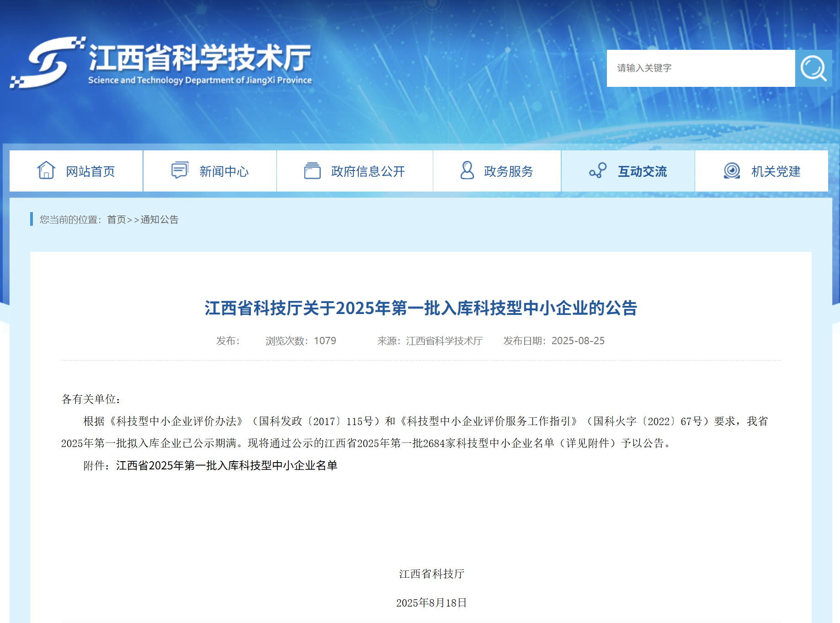Open the highlighted 互动交流 section
This screenshot has width=840, height=623.
tap(642, 170)
